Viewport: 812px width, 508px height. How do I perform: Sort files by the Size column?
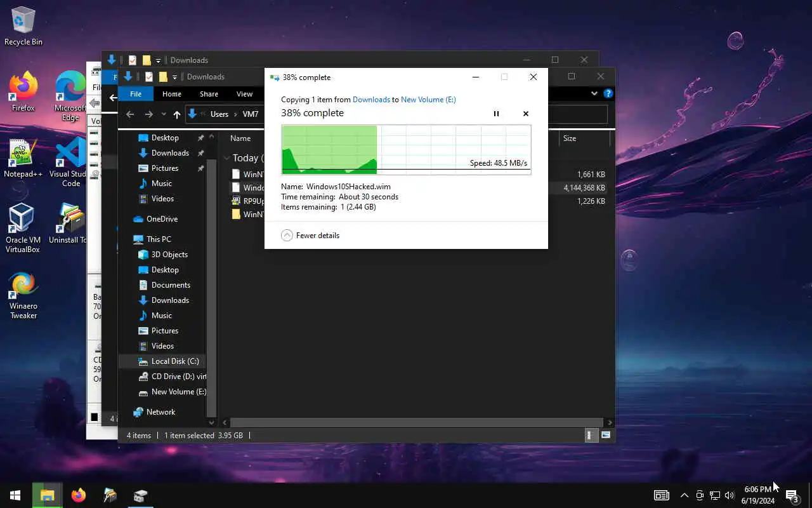click(570, 138)
